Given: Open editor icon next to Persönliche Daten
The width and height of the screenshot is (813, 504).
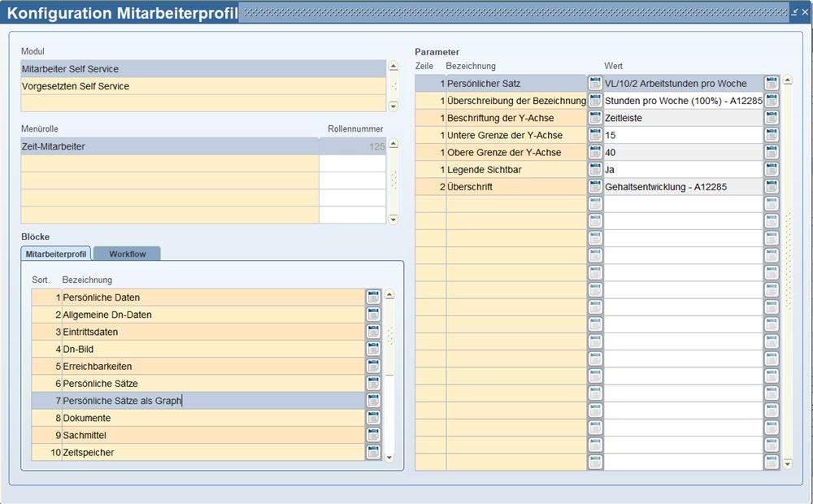Looking at the screenshot, I should coord(373,298).
